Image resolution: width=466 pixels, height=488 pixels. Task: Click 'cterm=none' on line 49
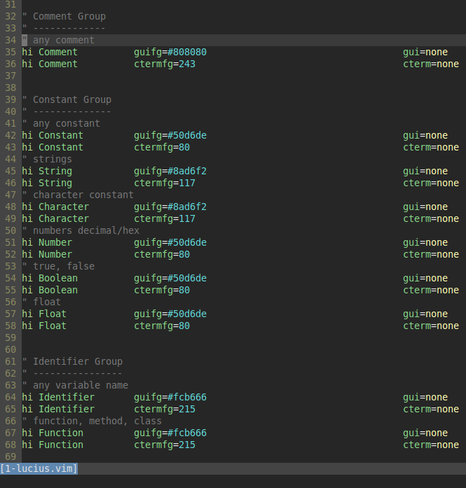click(431, 219)
